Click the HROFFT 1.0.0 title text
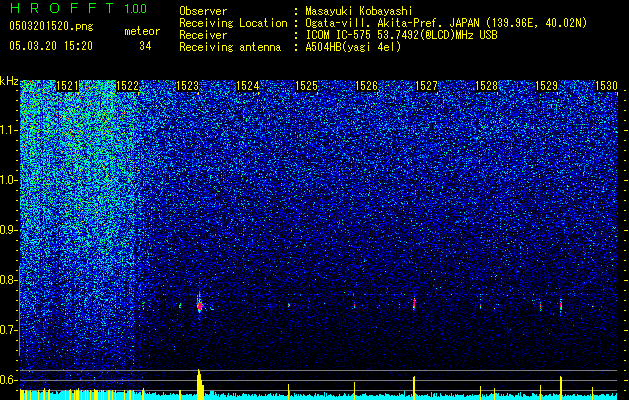629x400 pixels. point(78,8)
